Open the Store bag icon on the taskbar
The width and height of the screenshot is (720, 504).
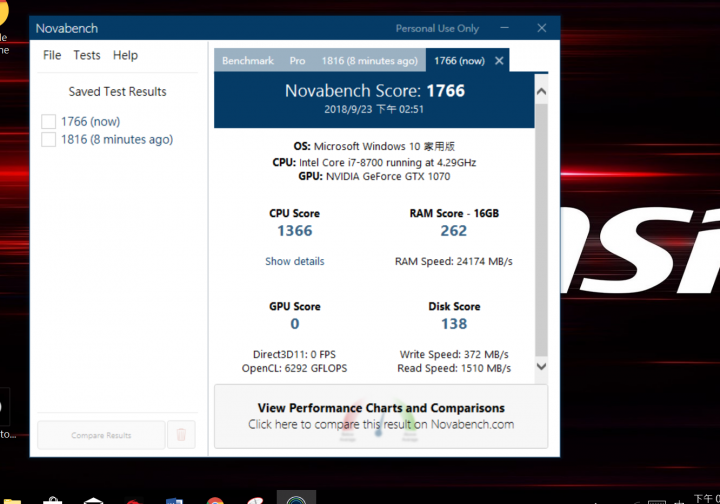[53, 500]
